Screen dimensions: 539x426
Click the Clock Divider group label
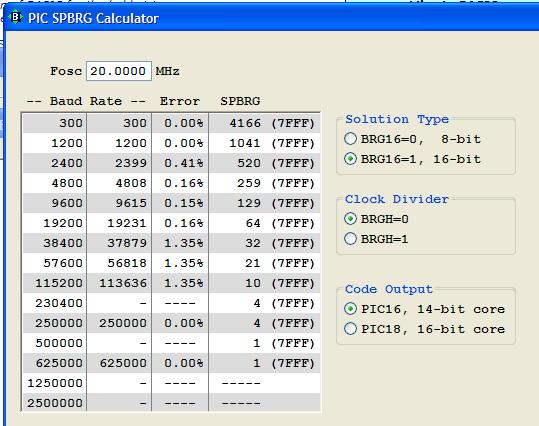tap(397, 199)
